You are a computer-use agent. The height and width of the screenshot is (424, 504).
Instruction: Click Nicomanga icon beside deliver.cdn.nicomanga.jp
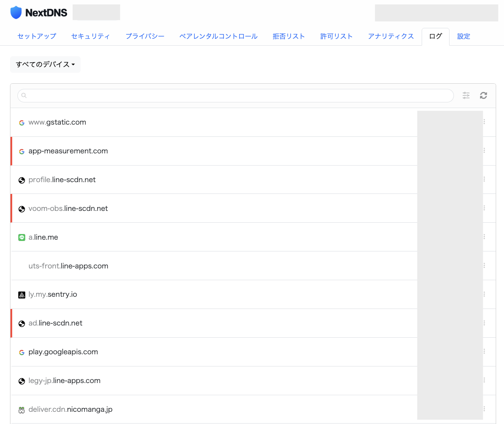pyautogui.click(x=21, y=410)
